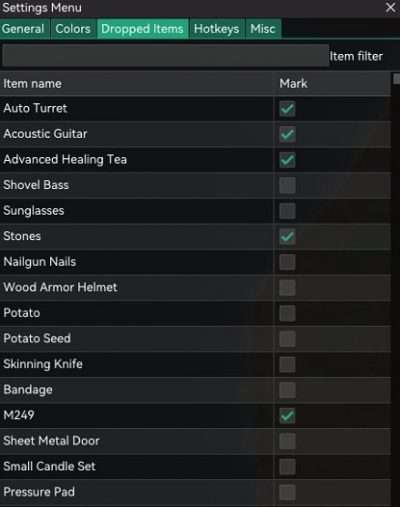Switch to the Misc tab

tap(263, 29)
